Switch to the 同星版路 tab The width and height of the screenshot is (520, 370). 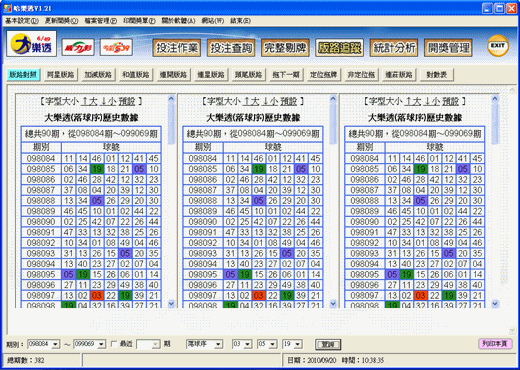point(61,74)
